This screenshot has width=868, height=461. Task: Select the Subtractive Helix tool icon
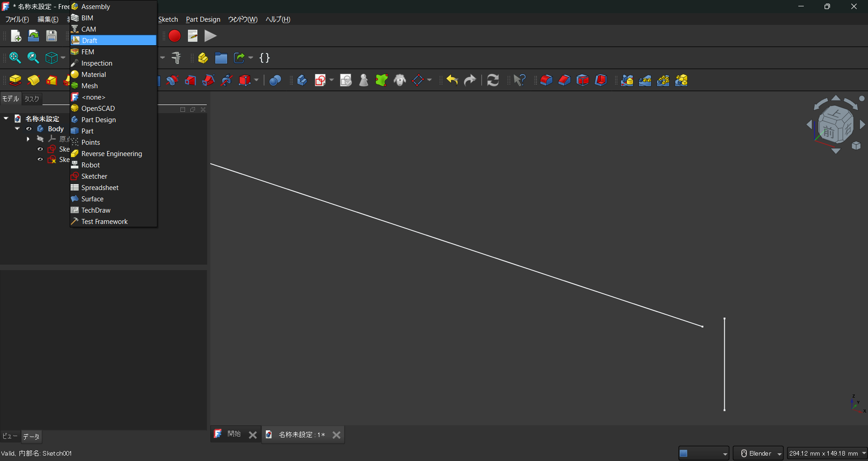[227, 81]
